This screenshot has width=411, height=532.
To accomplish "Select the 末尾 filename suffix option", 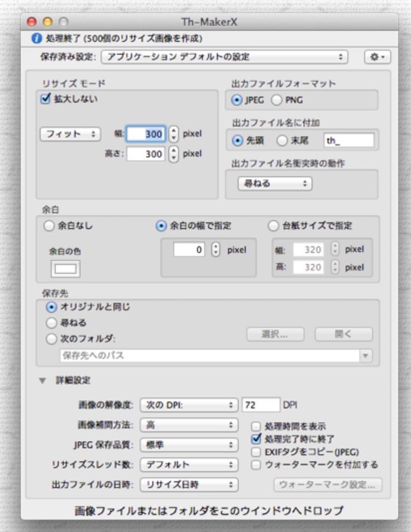I will pyautogui.click(x=282, y=141).
